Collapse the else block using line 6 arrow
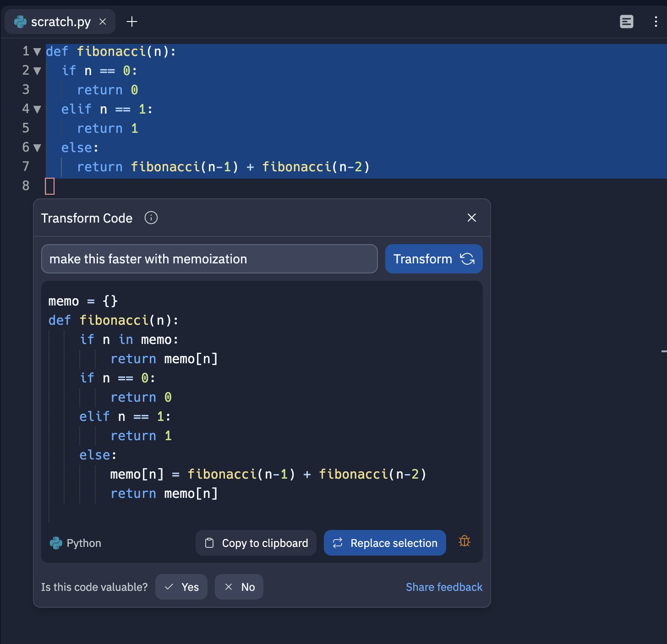Viewport: 667px width, 644px height. [x=36, y=148]
